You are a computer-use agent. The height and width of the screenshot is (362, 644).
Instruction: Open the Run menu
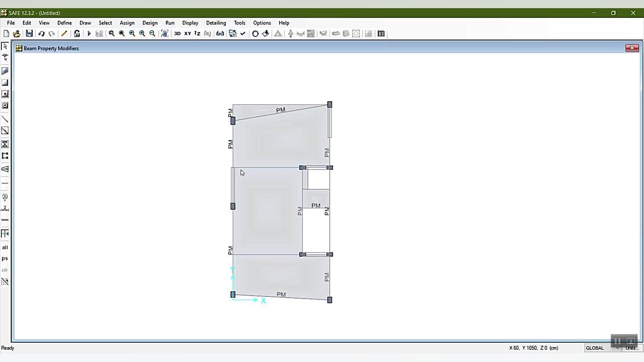[x=170, y=23]
